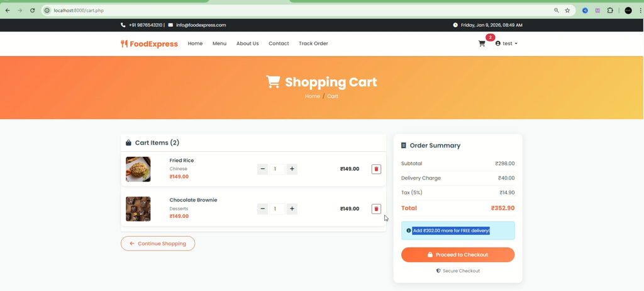Delete Fried Rice from cart

[376, 169]
